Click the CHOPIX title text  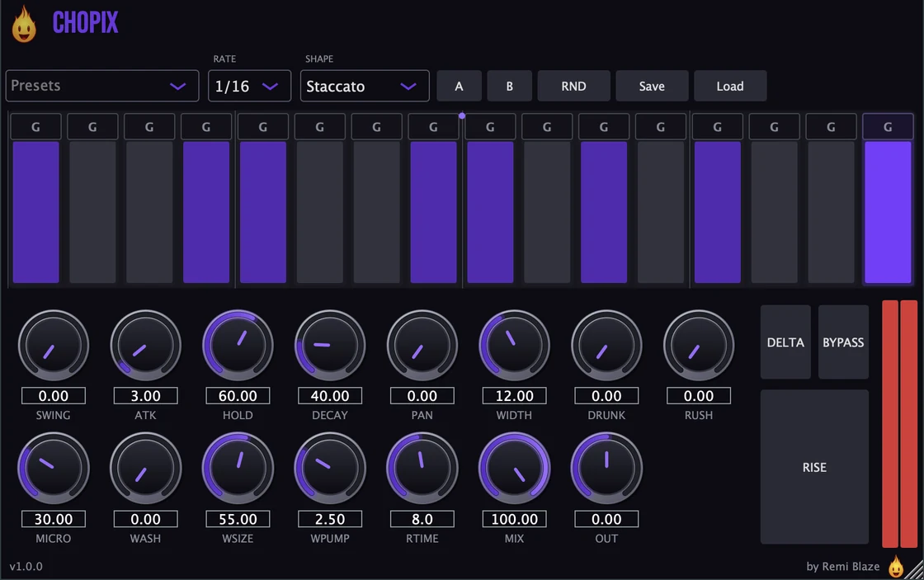(x=86, y=23)
